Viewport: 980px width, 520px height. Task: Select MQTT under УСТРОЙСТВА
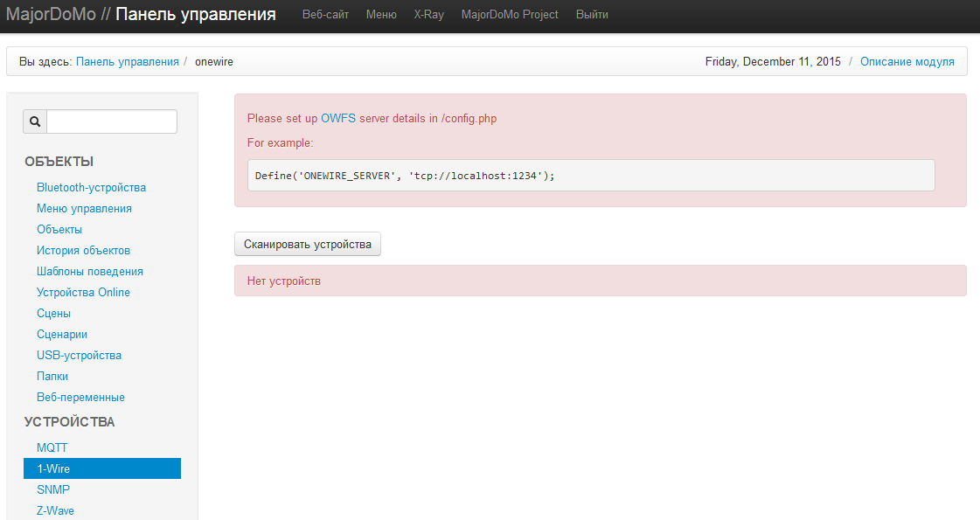pos(52,448)
